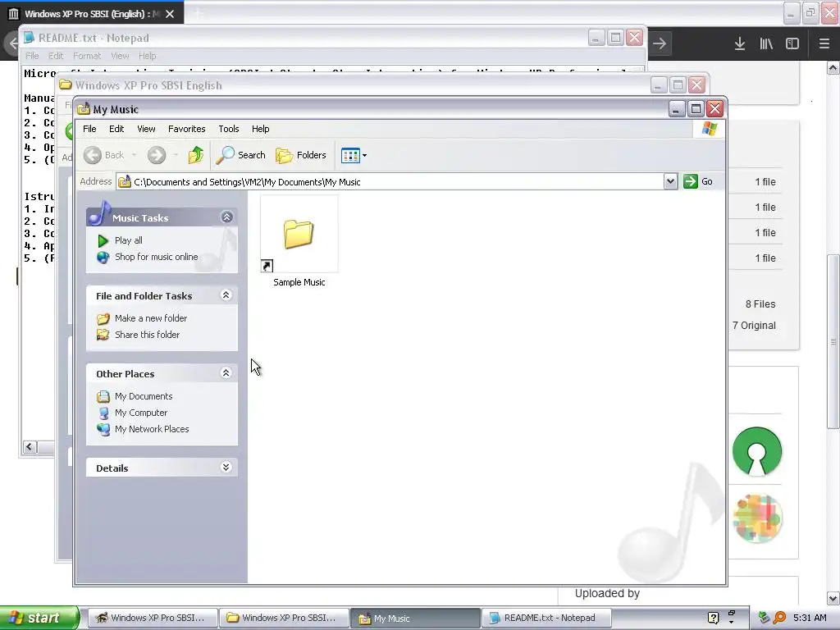
Task: Click Shop for music online
Action: [x=157, y=257]
